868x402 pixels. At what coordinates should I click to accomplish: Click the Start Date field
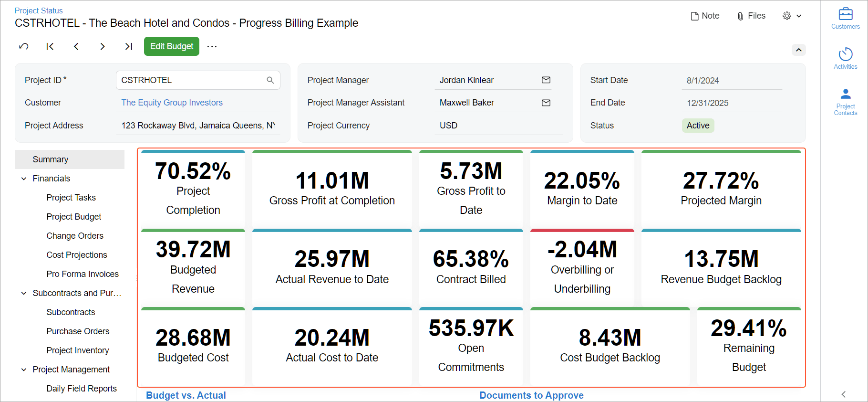pos(732,81)
